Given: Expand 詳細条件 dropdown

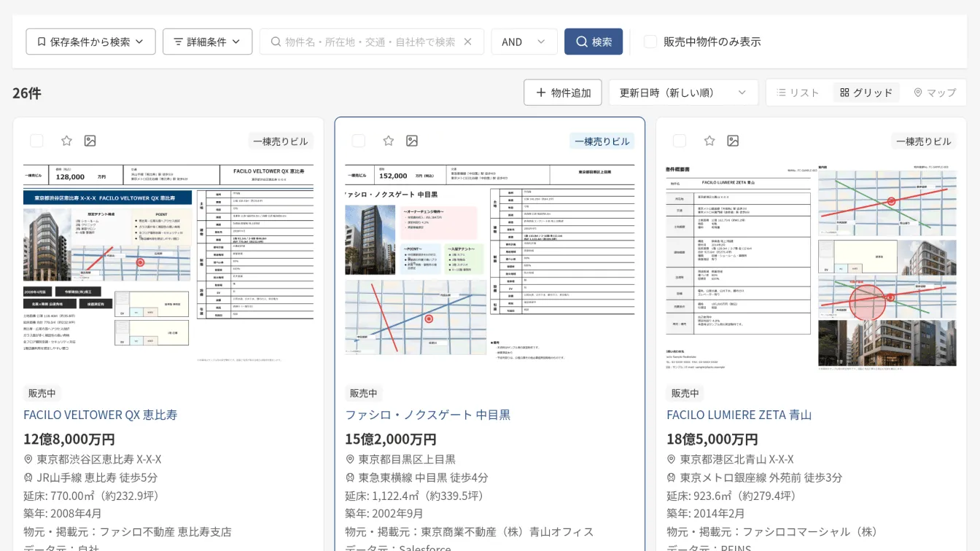Looking at the screenshot, I should [207, 42].
